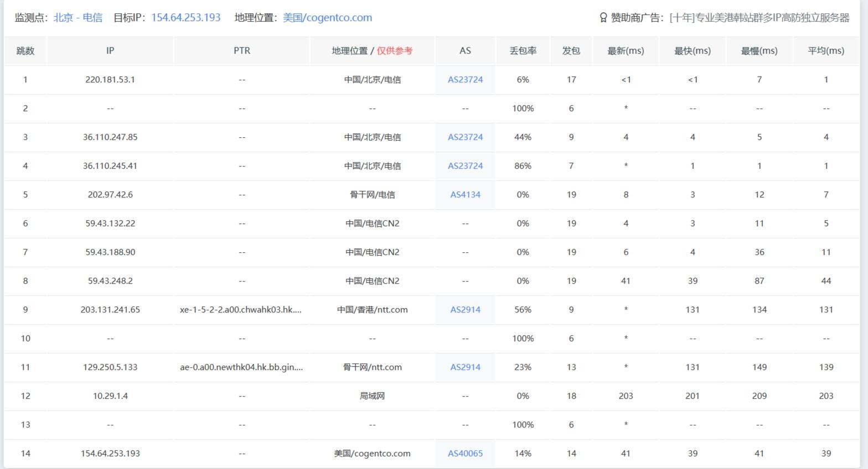Open AS4134 link for 202.97.42.6
This screenshot has height=469, width=868.
465,195
